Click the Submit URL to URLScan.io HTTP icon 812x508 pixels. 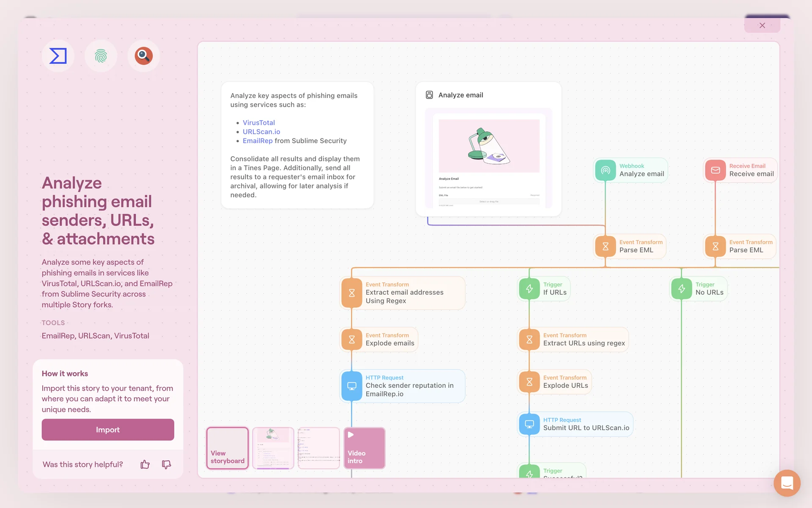click(x=529, y=424)
